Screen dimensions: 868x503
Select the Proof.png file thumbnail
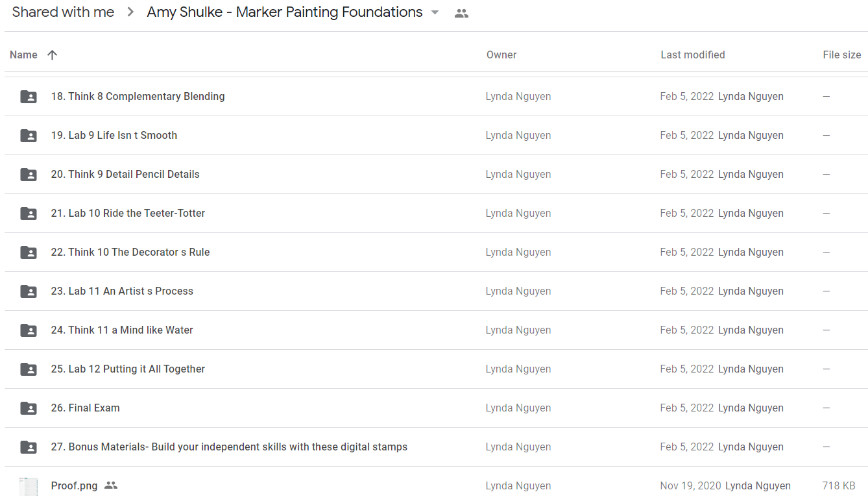(29, 486)
